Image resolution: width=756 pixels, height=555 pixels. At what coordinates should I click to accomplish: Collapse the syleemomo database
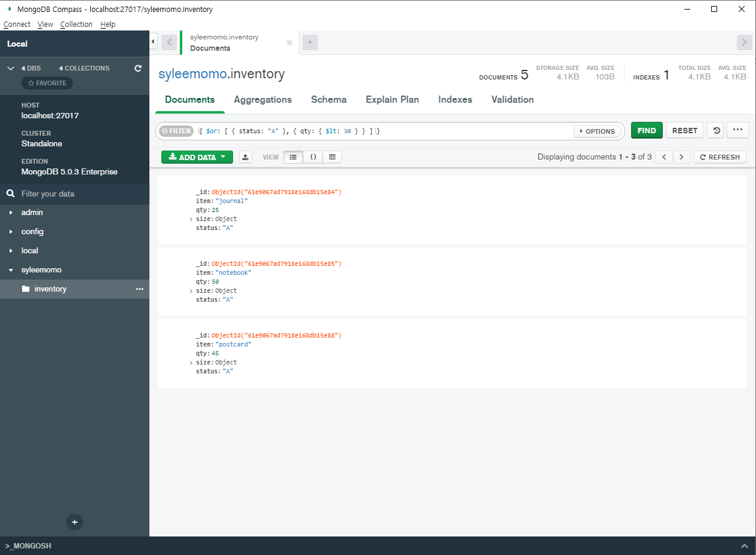click(11, 270)
